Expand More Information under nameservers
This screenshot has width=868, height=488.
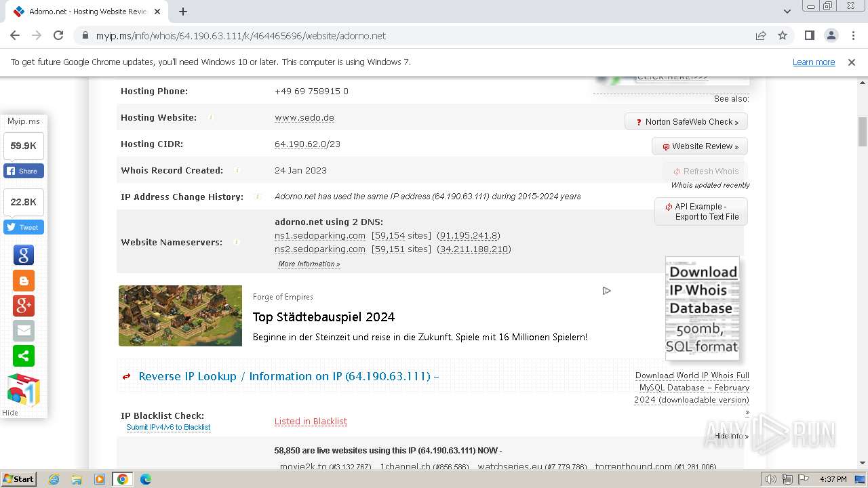pyautogui.click(x=309, y=264)
